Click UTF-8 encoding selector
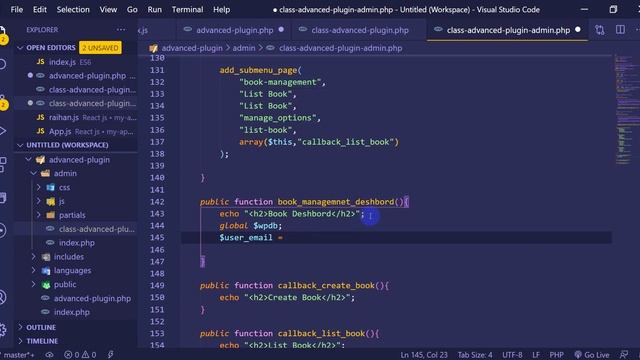The height and width of the screenshot is (360, 640). click(512, 355)
